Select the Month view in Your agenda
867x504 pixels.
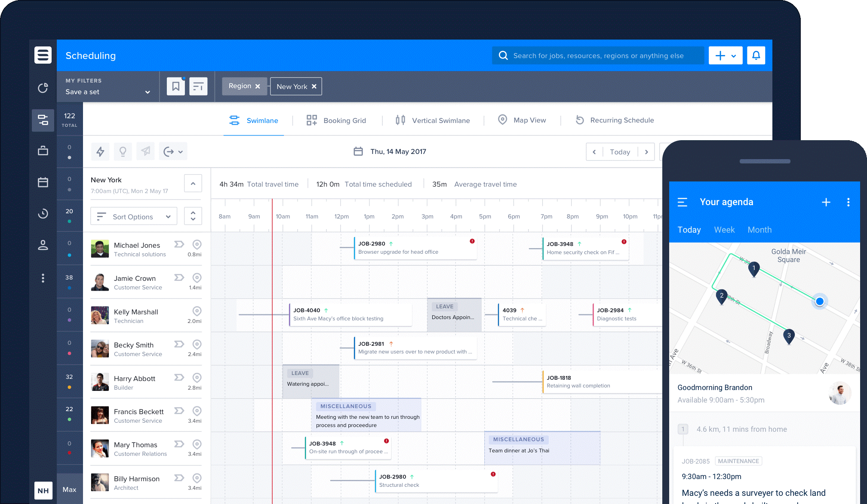click(759, 230)
